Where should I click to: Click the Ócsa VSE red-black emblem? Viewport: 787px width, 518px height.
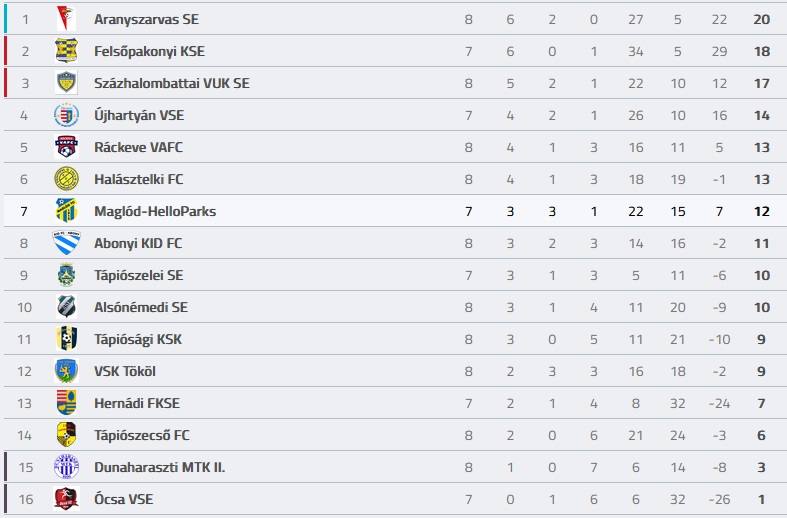[66, 499]
